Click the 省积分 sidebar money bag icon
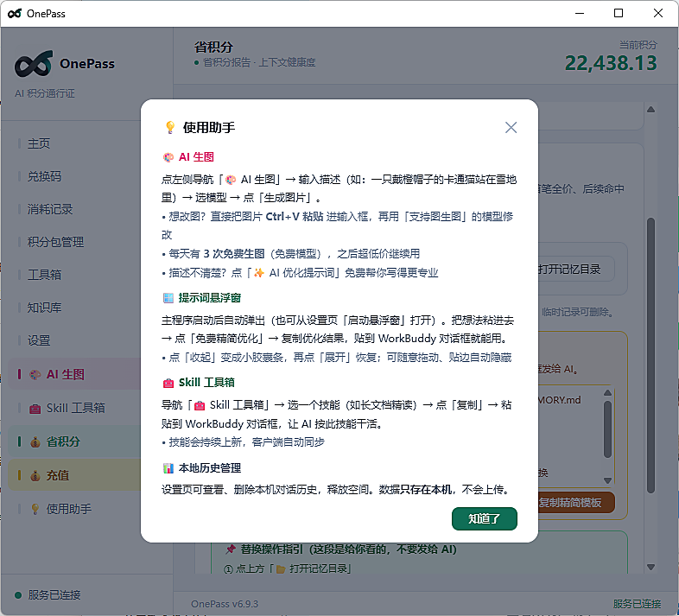Screen dimensions: 679x616 pos(35,441)
